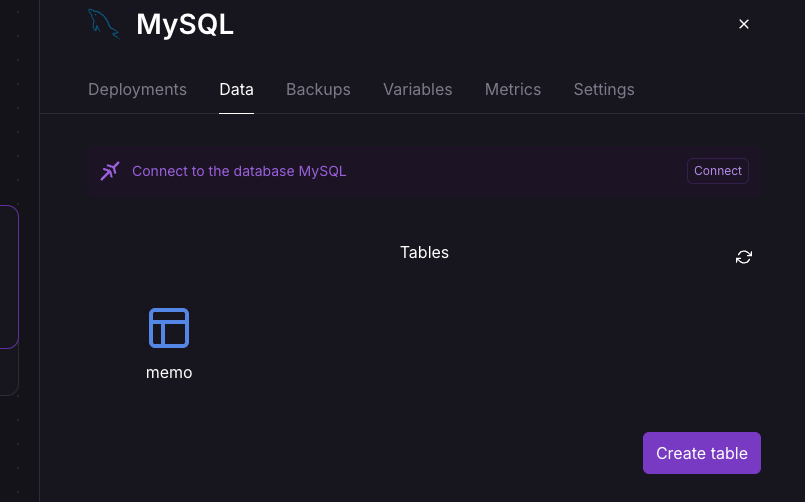Open the Settings tab
Image resolution: width=805 pixels, height=502 pixels.
point(604,89)
